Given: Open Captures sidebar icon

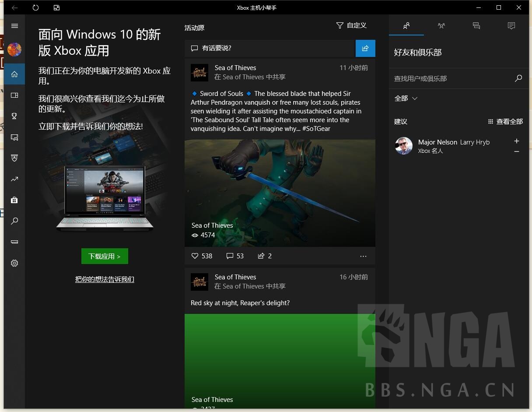Looking at the screenshot, I should pos(14,137).
